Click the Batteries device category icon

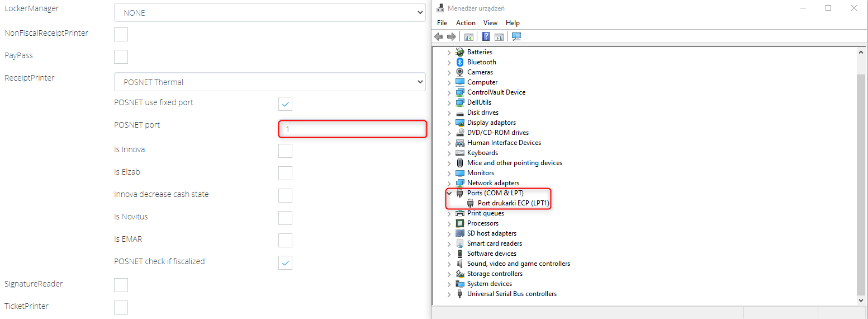coord(460,52)
